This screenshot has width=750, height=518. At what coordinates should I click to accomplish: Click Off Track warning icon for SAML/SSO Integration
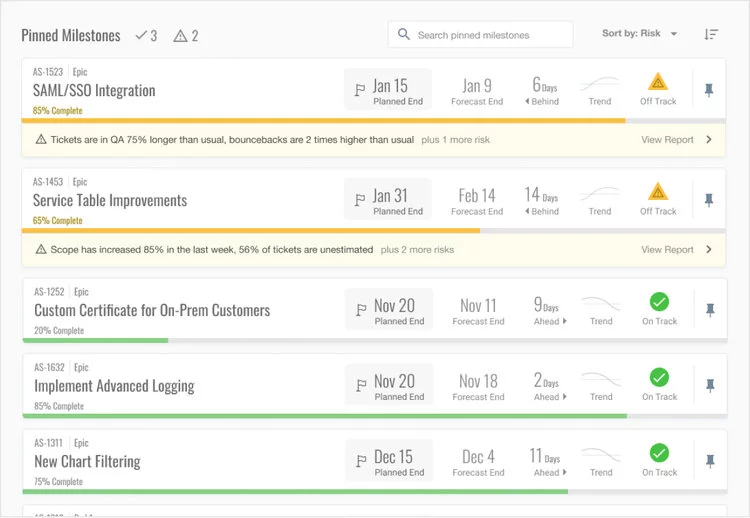(x=658, y=82)
